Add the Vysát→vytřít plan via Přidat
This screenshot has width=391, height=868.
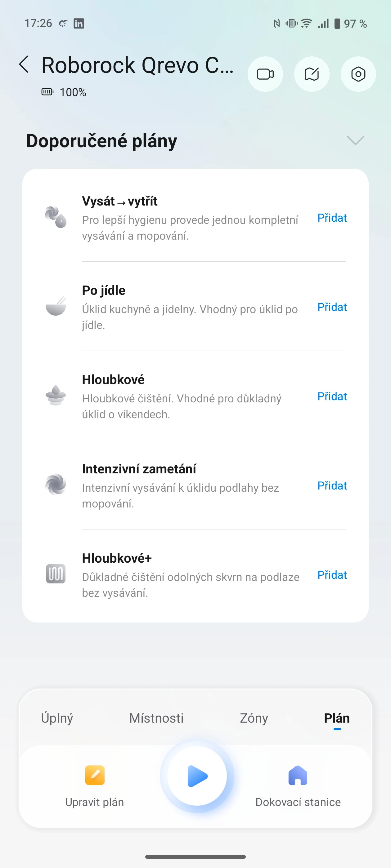[x=332, y=218]
